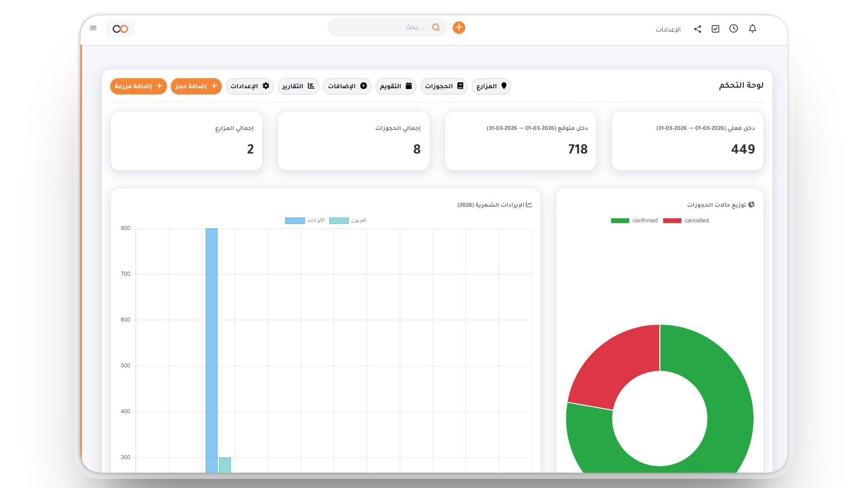Open the hamburger menu icon
868x488 pixels.
click(x=93, y=28)
